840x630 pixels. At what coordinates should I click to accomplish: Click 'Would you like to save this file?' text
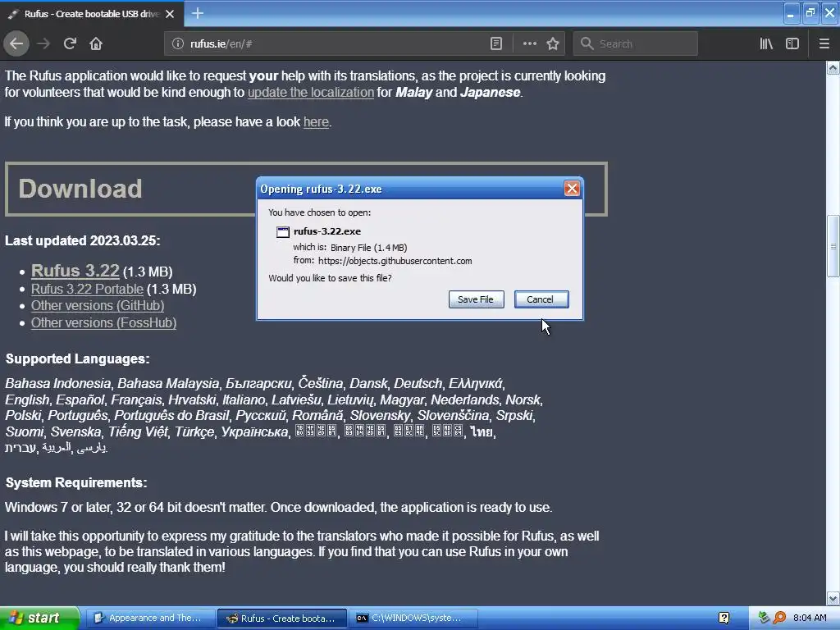pyautogui.click(x=330, y=278)
